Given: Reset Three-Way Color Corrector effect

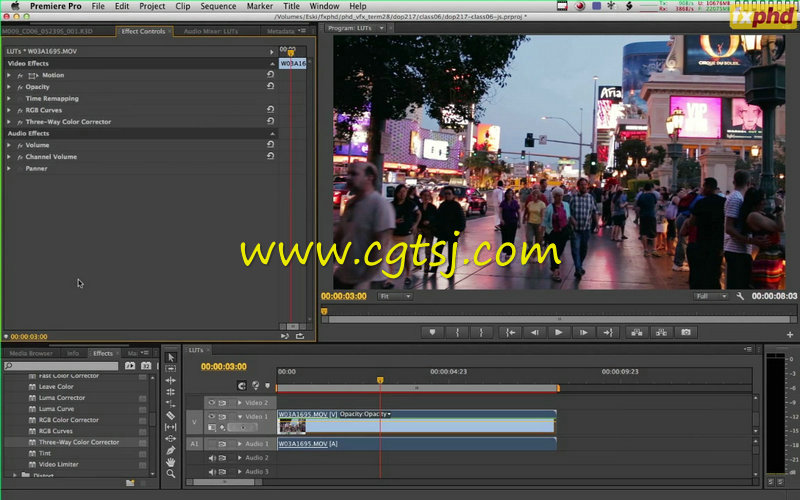Looking at the screenshot, I should point(270,121).
